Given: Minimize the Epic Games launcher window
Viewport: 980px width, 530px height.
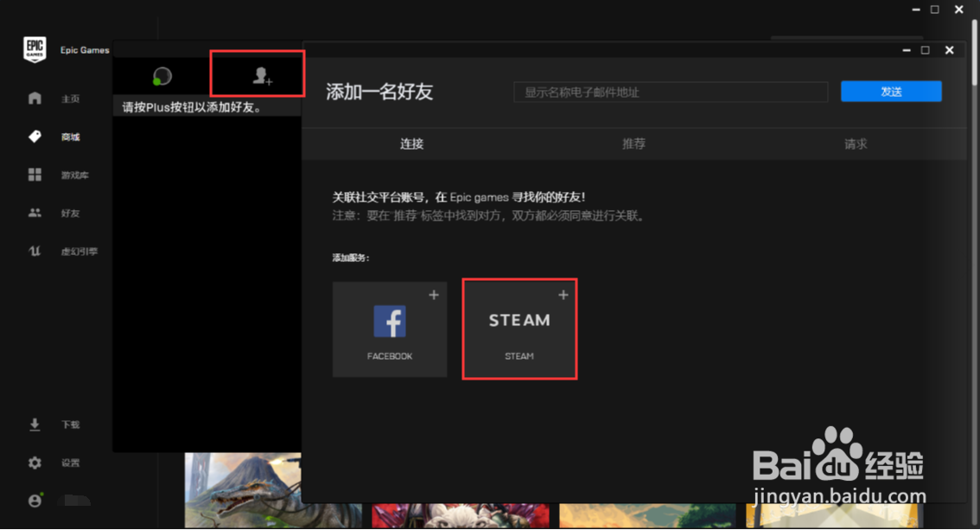Looking at the screenshot, I should 916,10.
